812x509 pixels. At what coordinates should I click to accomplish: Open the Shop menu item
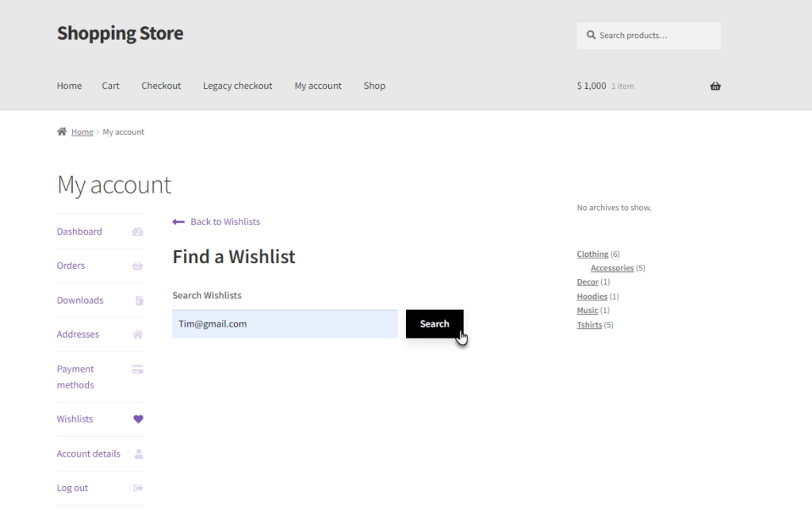click(374, 86)
